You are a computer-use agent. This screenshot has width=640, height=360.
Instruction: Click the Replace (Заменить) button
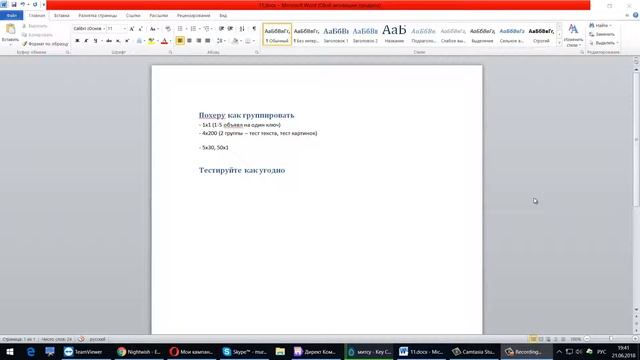(x=602, y=34)
